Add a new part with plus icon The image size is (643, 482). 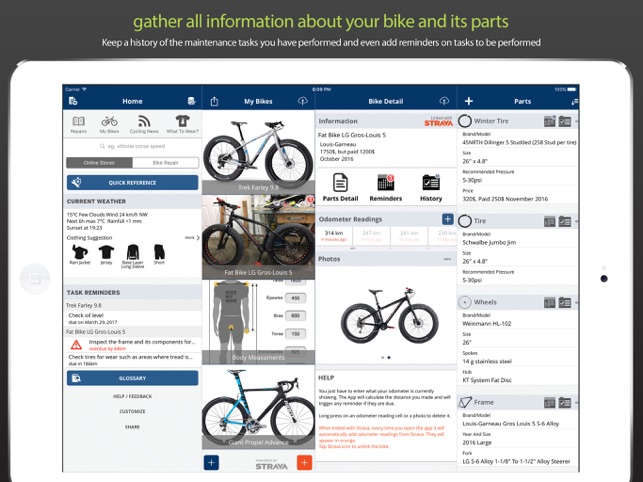coord(469,101)
